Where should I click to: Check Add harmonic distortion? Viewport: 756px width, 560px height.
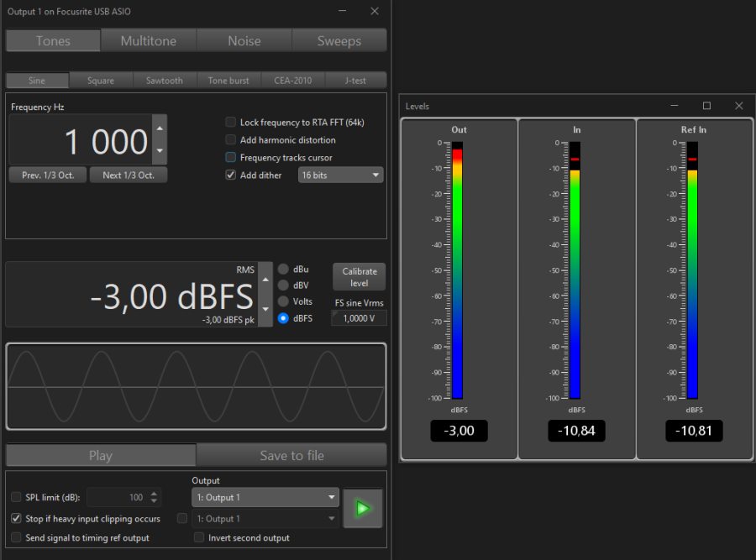(230, 139)
